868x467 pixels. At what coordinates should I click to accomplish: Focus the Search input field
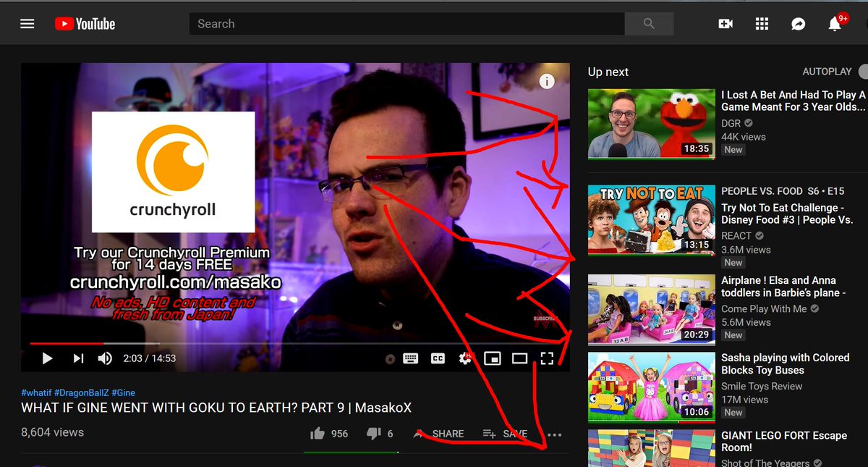pyautogui.click(x=407, y=24)
